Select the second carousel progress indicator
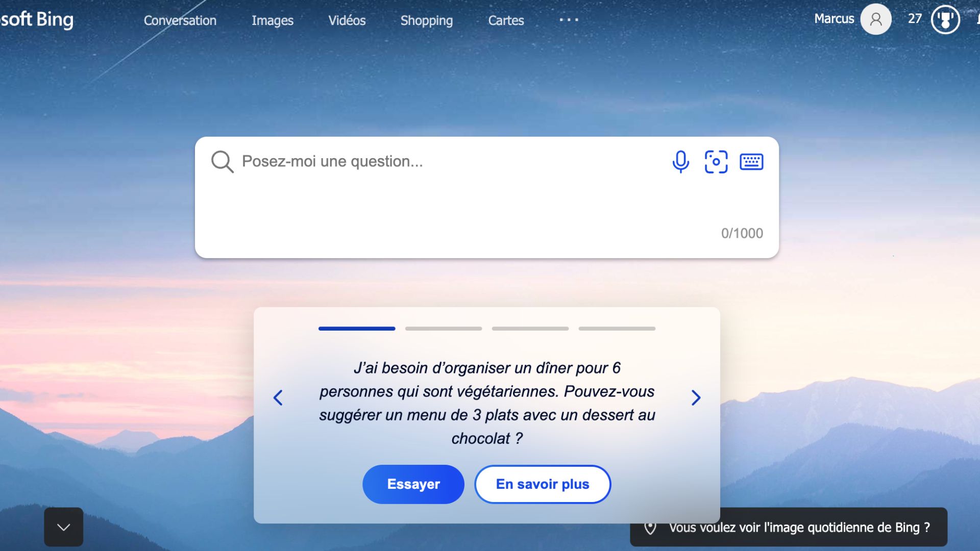Image resolution: width=980 pixels, height=551 pixels. coord(444,329)
